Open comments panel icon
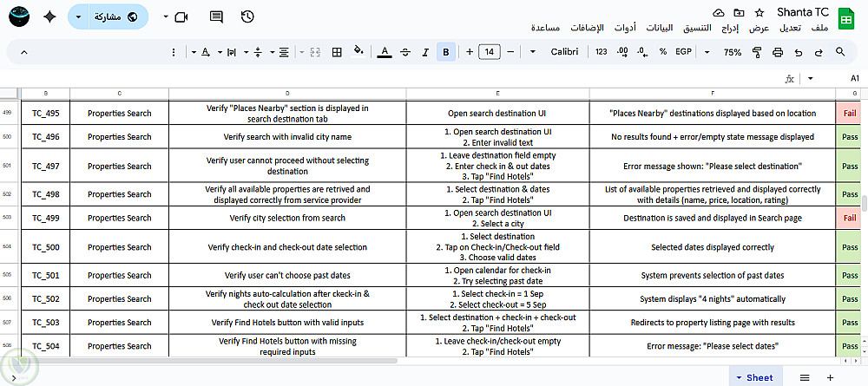Screen dimensions: 868x386 [216, 16]
